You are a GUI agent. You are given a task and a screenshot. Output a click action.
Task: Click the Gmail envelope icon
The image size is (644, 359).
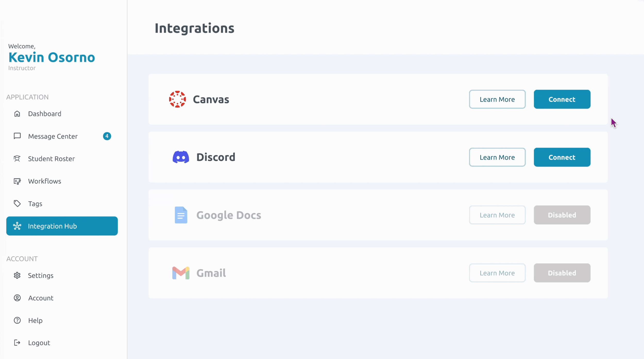click(x=181, y=273)
